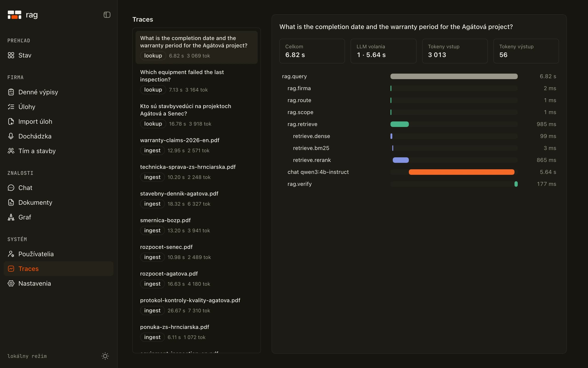The image size is (588, 368).
Task: Open the Stav grid icon
Action: pos(11,55)
